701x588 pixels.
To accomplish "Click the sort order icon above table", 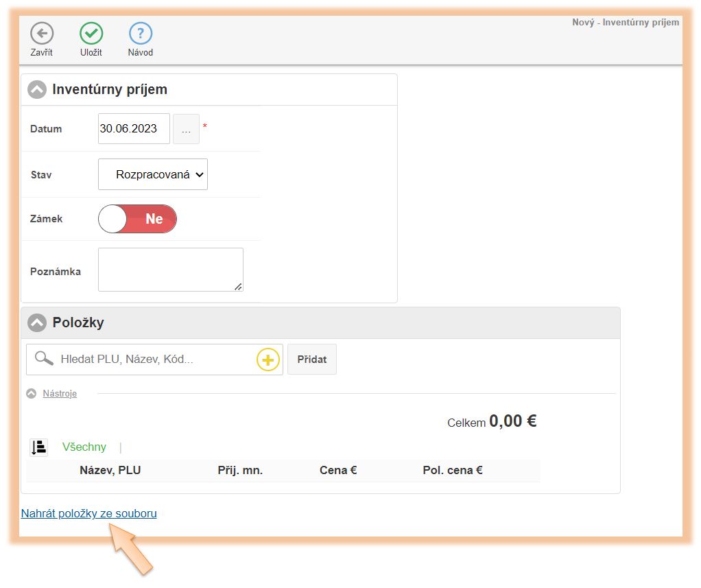I will 38,447.
